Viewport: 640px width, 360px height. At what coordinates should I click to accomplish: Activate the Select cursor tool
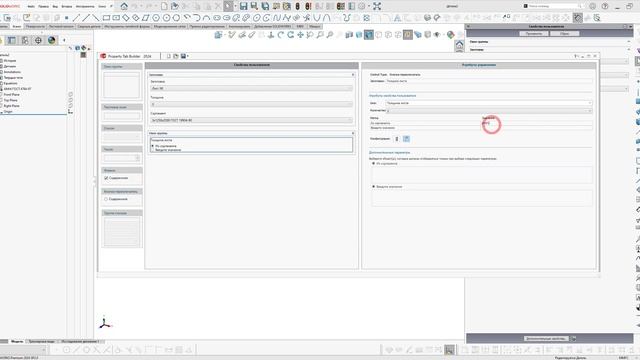228,6
